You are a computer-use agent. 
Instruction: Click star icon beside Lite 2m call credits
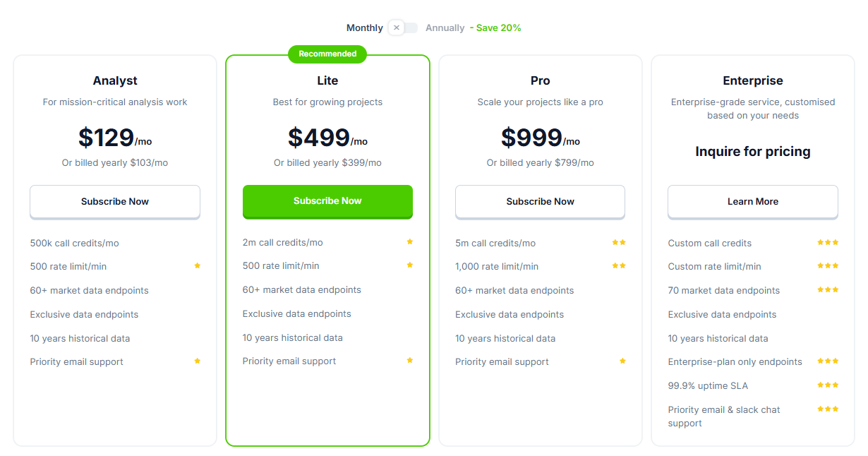410,242
